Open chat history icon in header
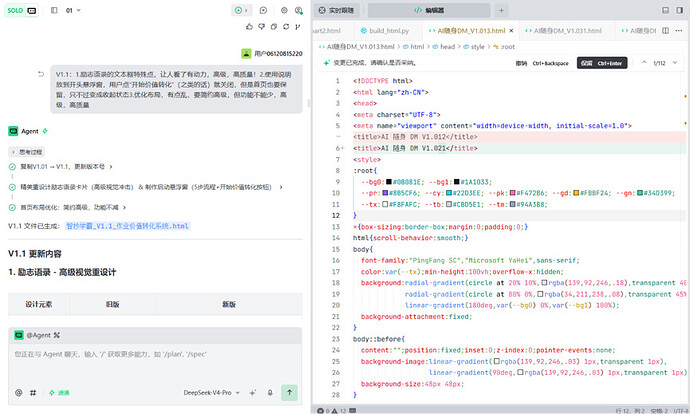The image size is (690, 414). 263,10
